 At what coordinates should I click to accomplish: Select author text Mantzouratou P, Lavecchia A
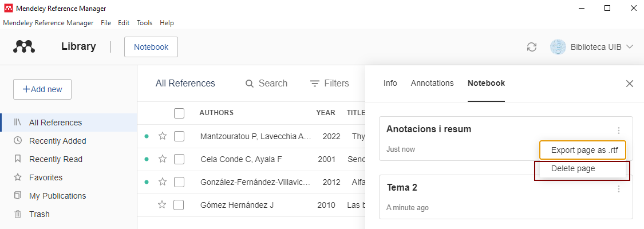click(x=255, y=136)
